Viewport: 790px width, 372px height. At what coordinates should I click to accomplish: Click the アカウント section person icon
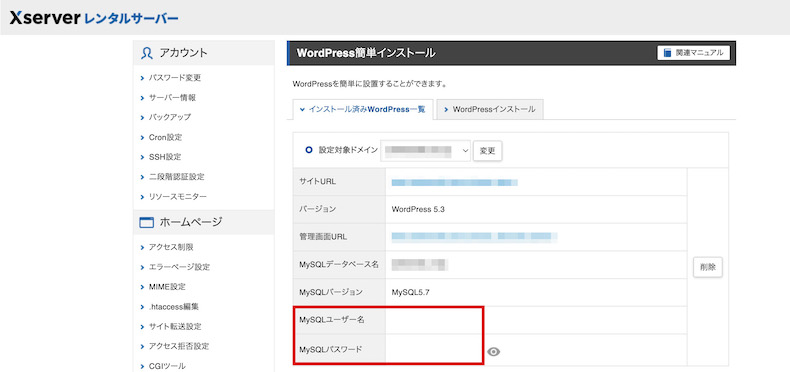147,53
